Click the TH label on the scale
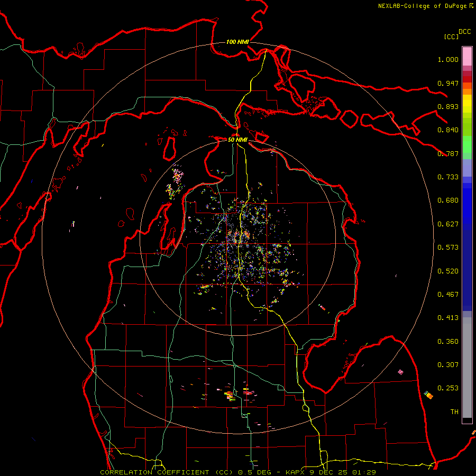476x476 pixels. [x=454, y=412]
